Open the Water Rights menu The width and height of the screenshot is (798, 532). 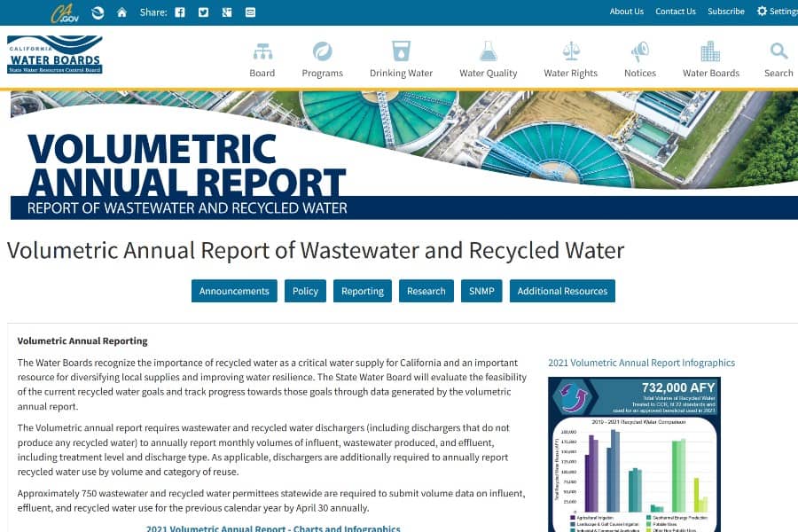(x=570, y=59)
